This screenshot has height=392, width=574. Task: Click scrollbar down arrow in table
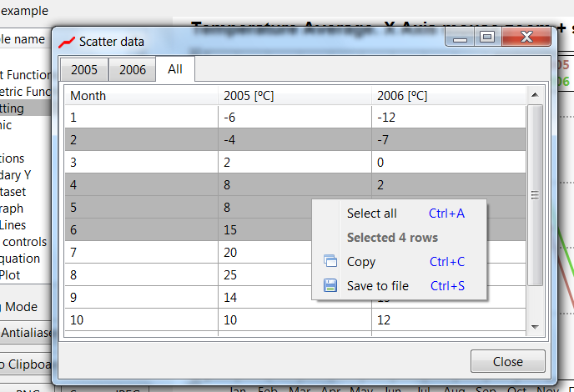(536, 327)
